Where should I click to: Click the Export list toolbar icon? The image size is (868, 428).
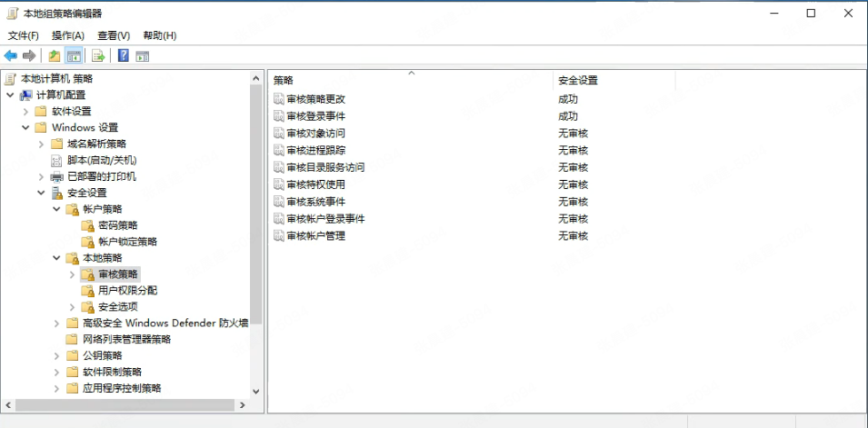98,55
